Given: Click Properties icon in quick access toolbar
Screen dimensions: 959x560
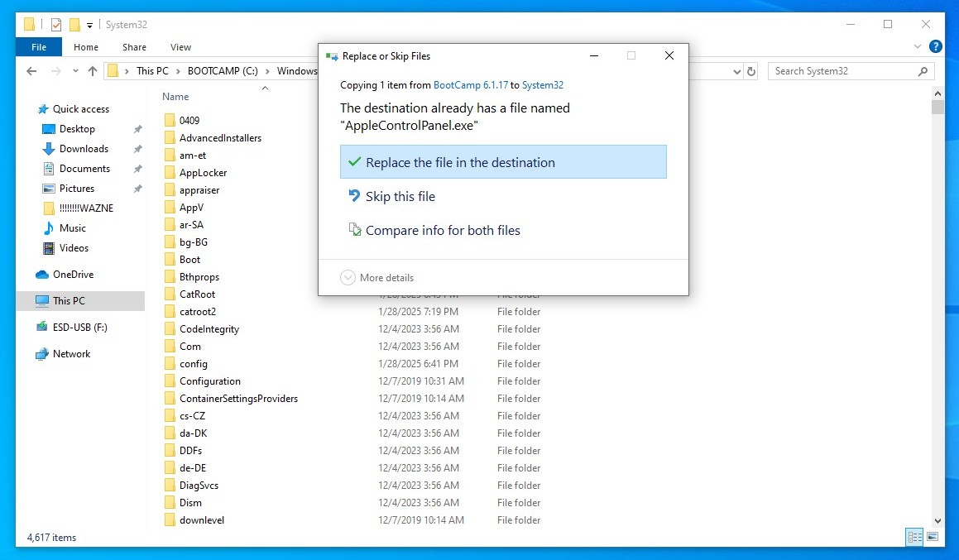Looking at the screenshot, I should [56, 25].
